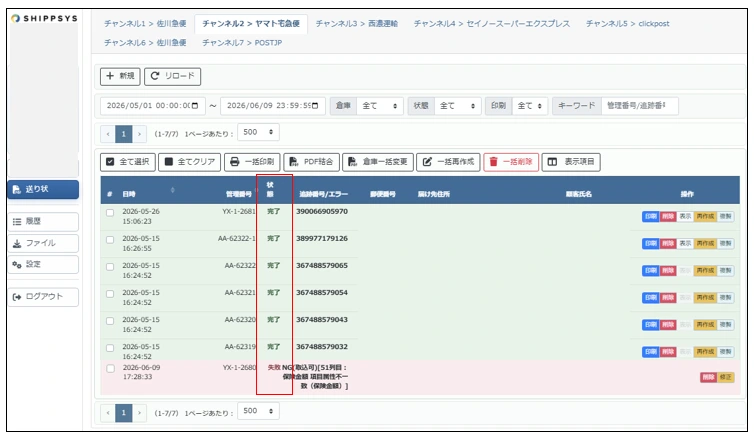Click the リロード reload button
The height and width of the screenshot is (437, 754).
(x=173, y=76)
